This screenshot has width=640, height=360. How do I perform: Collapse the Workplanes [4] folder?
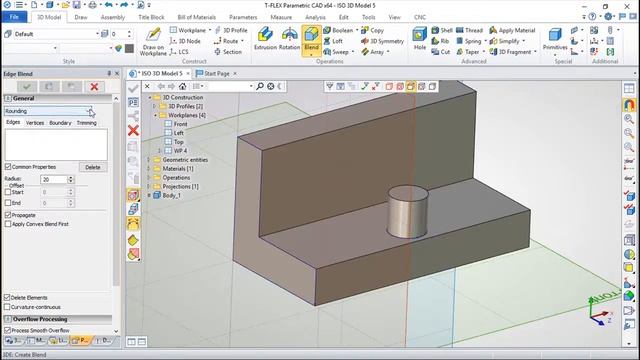pos(155,115)
